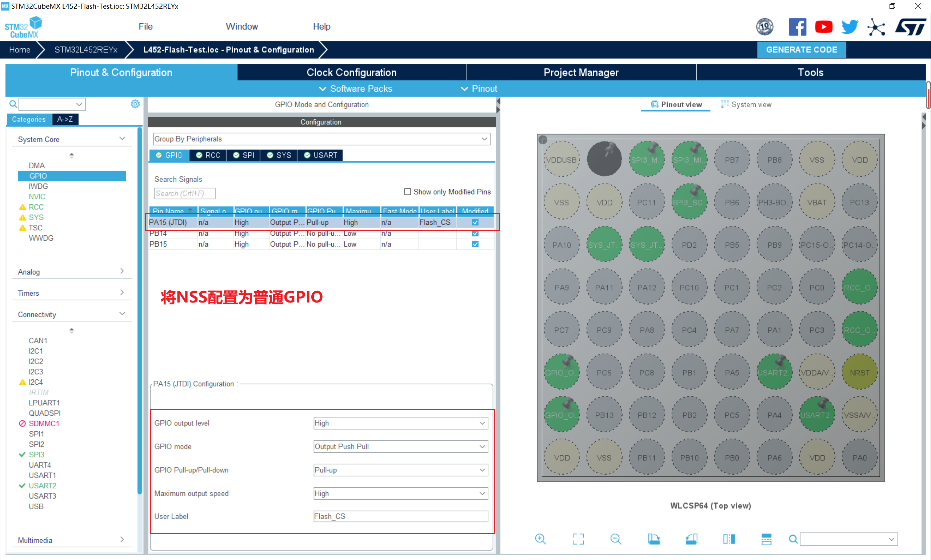Rotate the chip view counter-clockwise
The image size is (931, 560).
(x=691, y=539)
